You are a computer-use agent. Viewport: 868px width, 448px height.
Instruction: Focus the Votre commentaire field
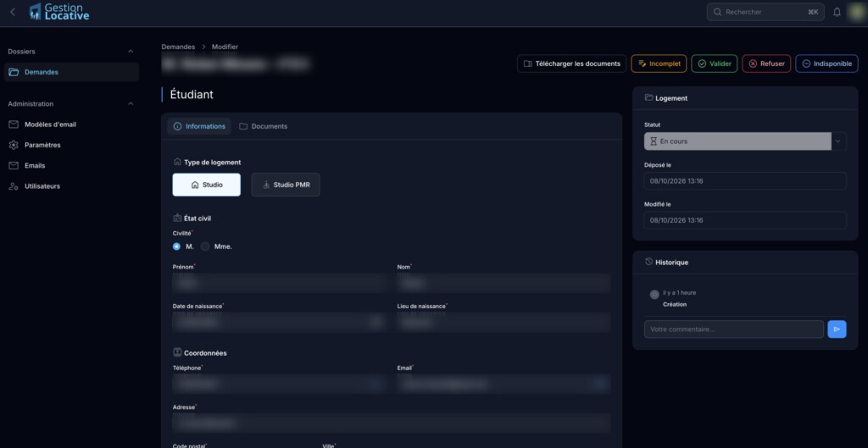734,329
